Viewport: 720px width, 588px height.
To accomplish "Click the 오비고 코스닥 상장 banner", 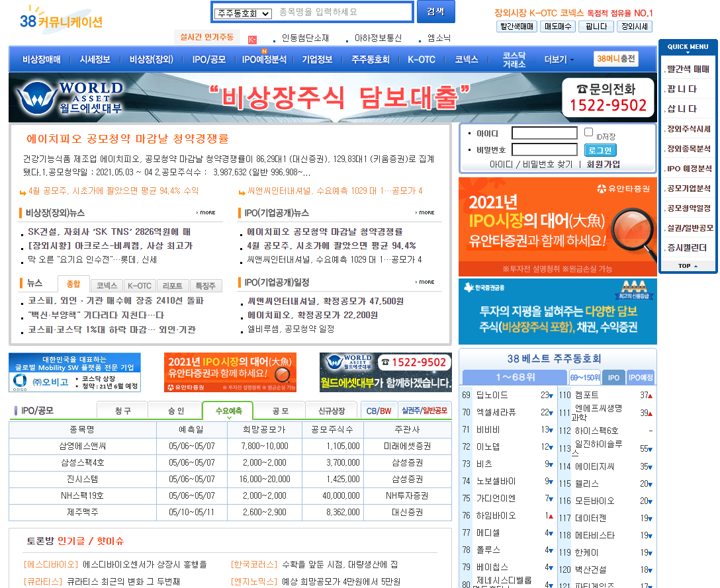I will pyautogui.click(x=75, y=372).
